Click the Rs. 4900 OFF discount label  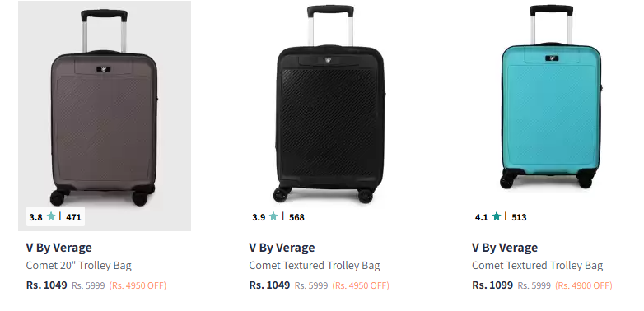tap(584, 285)
